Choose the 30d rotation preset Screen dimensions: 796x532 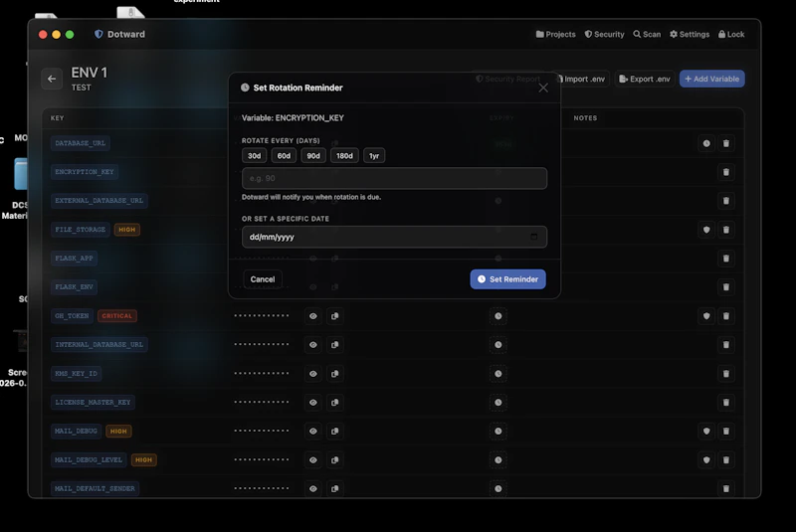(255, 156)
